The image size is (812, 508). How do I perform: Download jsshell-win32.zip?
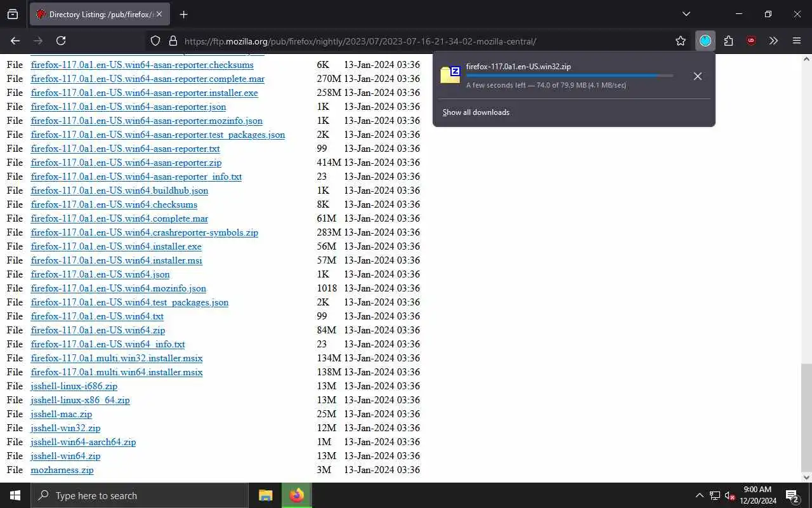click(x=65, y=428)
